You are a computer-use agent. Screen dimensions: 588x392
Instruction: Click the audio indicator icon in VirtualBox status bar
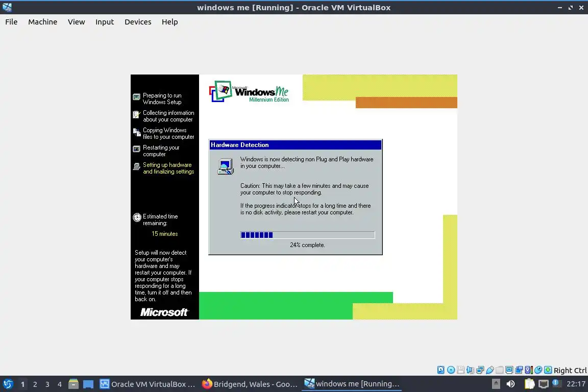tap(470, 370)
